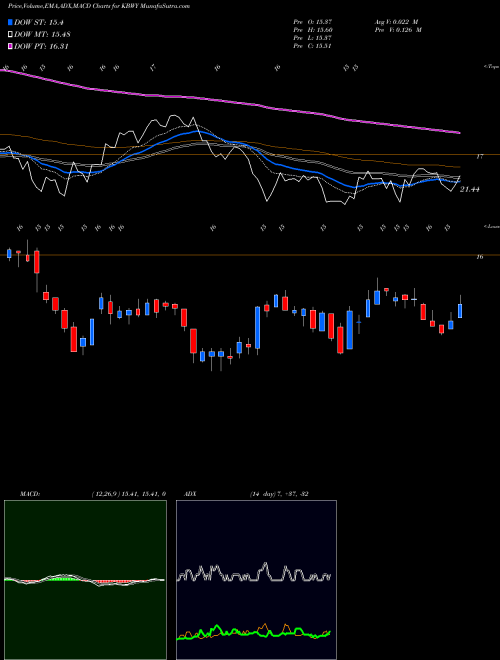Click the tall blue candle at mid-chart
The width and height of the screenshot is (500, 660).
[257, 327]
